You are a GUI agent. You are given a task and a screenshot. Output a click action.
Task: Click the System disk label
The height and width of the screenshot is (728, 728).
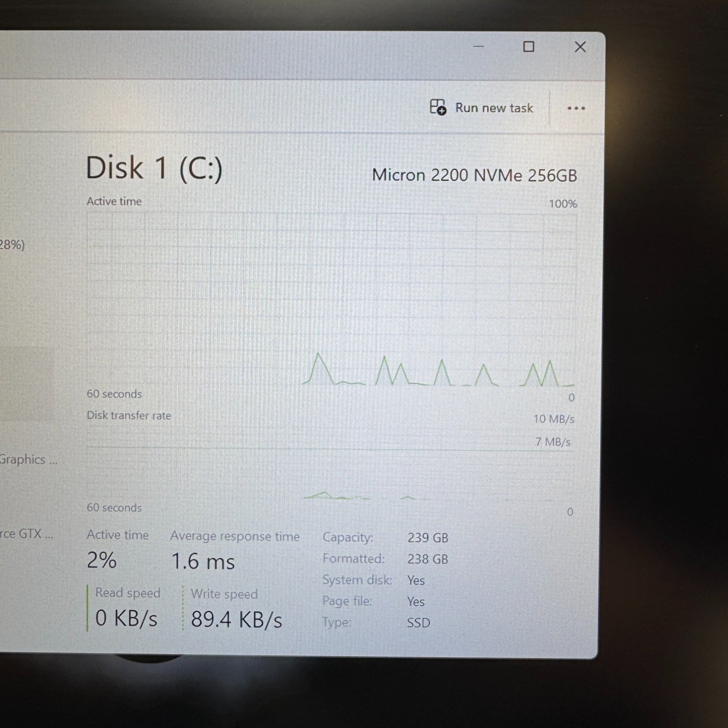357,580
